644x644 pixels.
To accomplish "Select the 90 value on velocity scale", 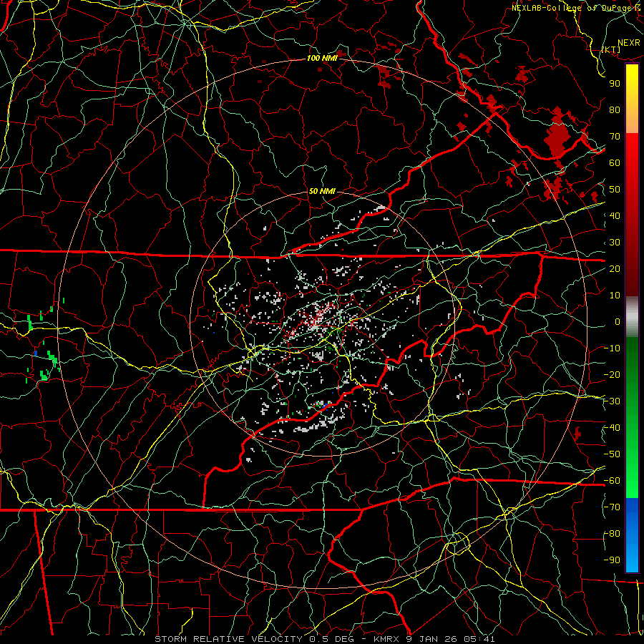I will click(x=615, y=84).
